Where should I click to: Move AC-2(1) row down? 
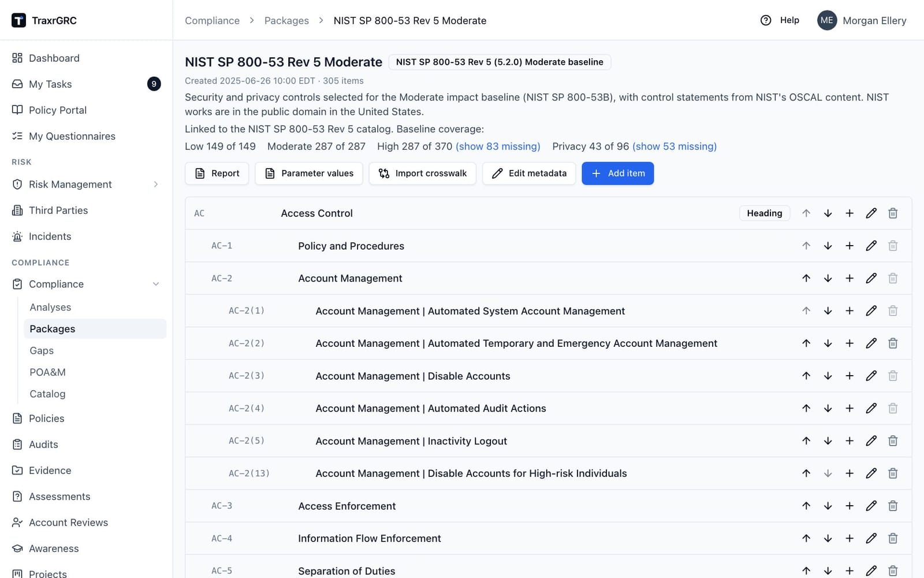828,311
